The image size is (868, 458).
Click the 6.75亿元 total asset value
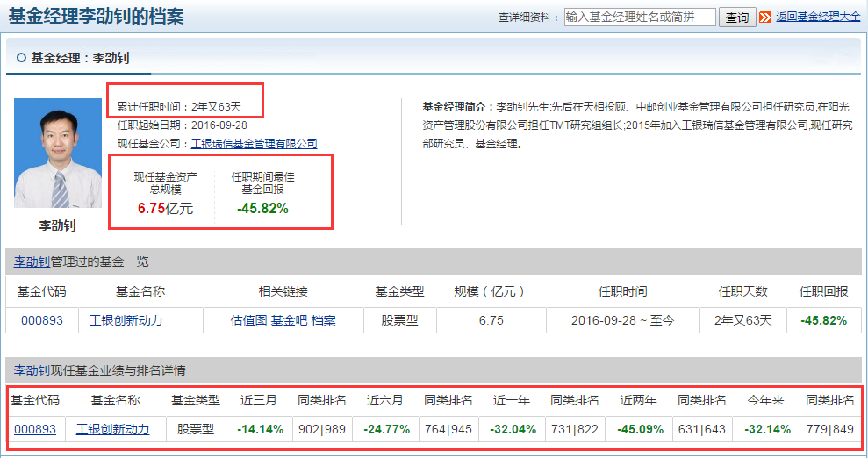[x=166, y=209]
